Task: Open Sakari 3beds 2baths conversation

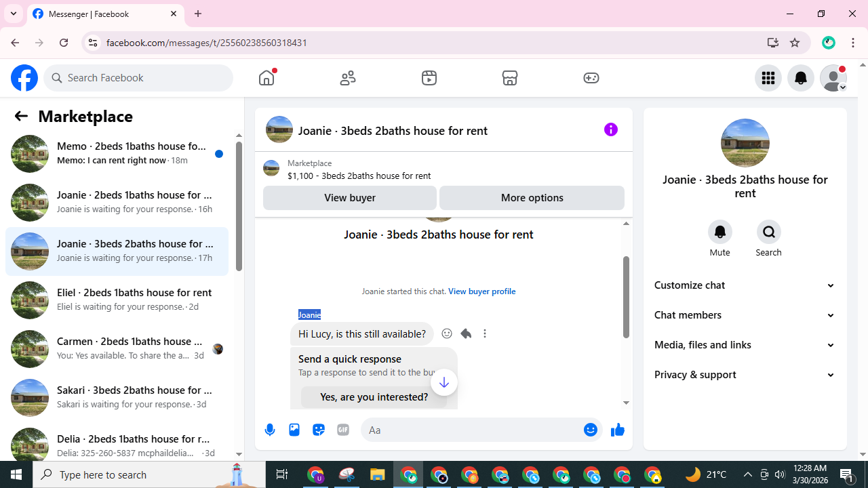Action: [x=117, y=397]
